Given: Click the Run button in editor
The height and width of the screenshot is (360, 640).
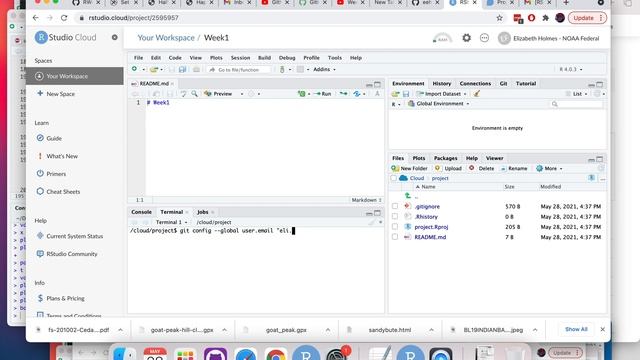Looking at the screenshot, I should [322, 94].
